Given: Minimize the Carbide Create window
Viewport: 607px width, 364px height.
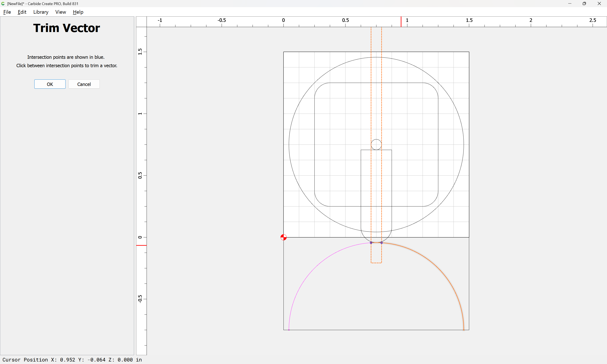Looking at the screenshot, I should click(x=570, y=4).
